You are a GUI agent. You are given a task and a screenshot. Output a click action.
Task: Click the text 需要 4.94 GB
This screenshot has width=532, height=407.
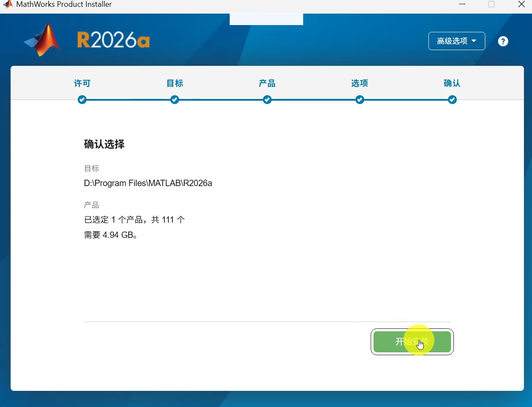(110, 235)
